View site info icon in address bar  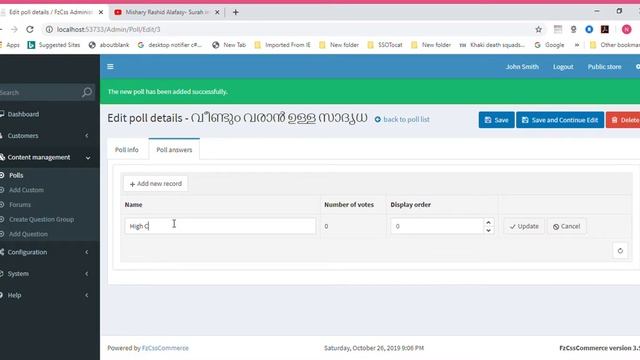pyautogui.click(x=49, y=29)
